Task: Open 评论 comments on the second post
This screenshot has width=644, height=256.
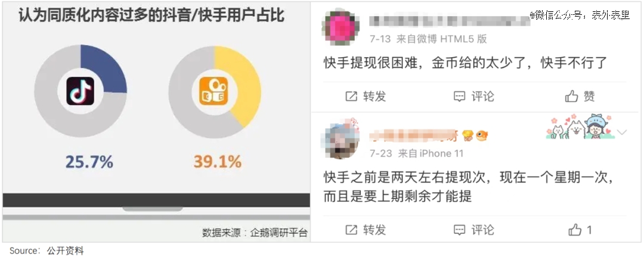Action: click(x=473, y=230)
